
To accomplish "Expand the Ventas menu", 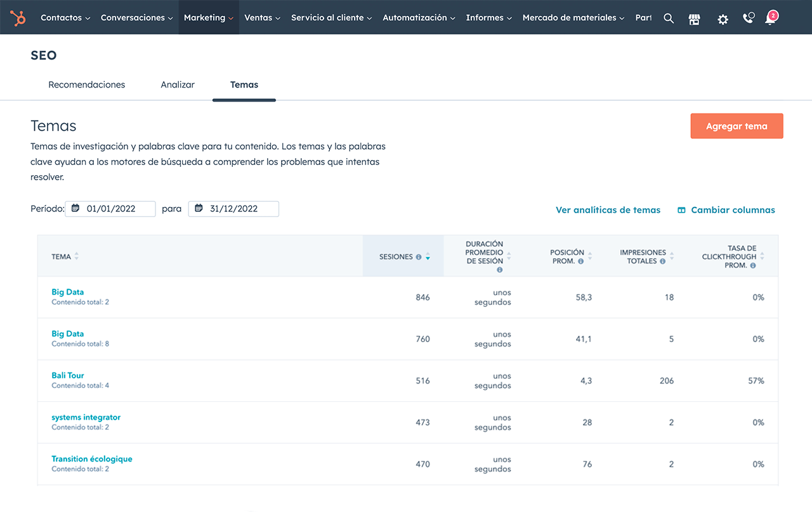I will pyautogui.click(x=263, y=18).
